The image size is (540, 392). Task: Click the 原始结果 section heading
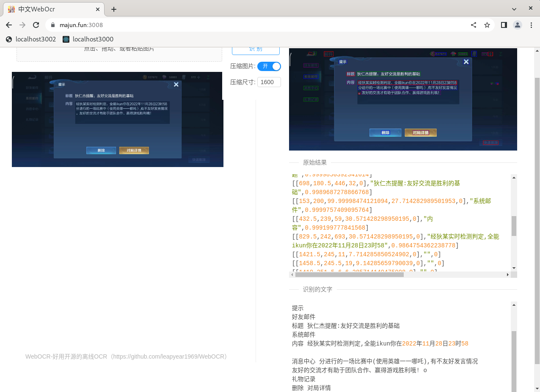click(x=315, y=162)
